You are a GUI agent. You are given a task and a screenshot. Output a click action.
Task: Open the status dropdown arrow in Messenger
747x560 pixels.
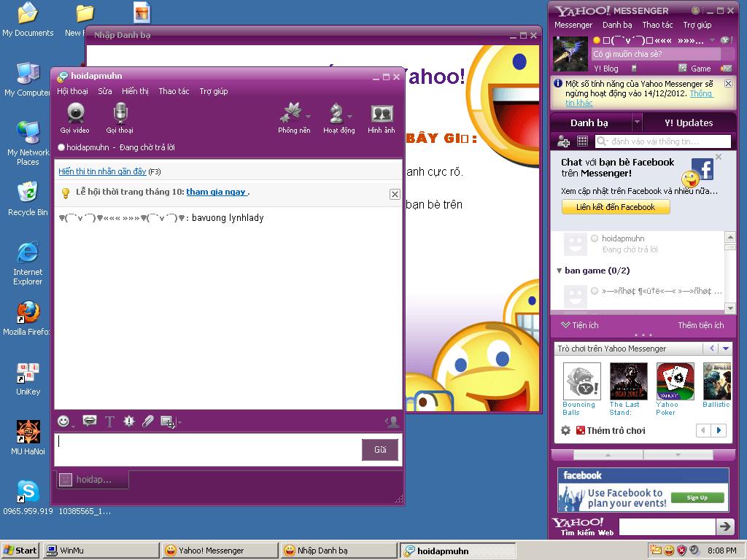[712, 41]
